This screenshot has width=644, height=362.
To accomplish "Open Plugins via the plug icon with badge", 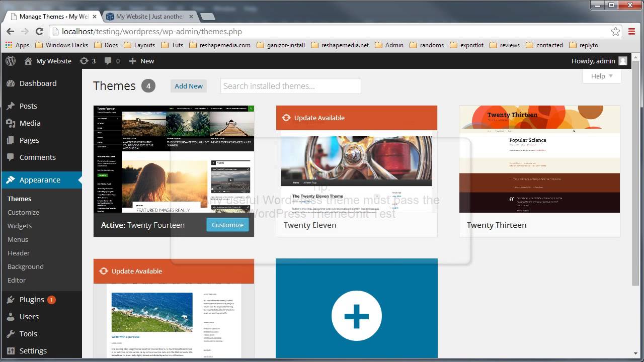I will (11, 299).
